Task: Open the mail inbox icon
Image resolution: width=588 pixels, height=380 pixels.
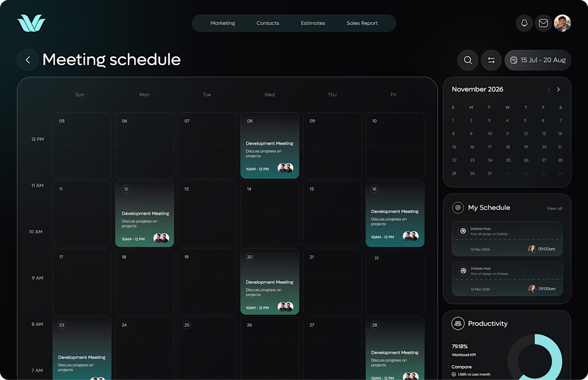Action: 543,23
